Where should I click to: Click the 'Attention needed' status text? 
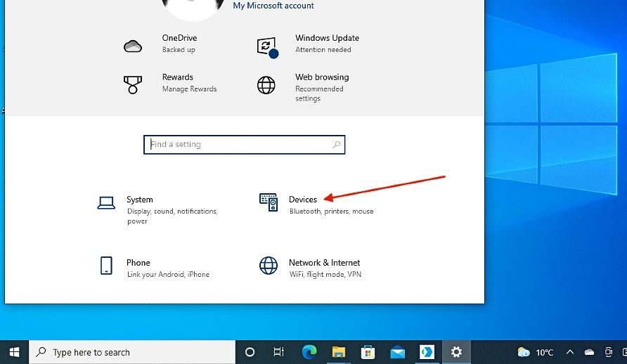point(323,50)
